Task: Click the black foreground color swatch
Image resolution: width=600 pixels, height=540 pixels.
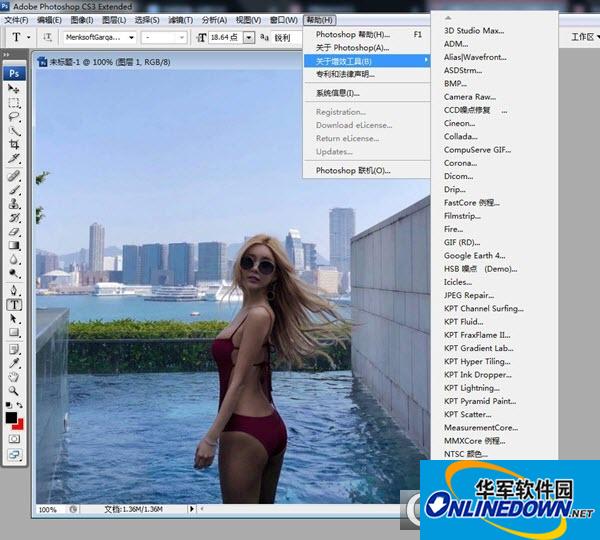Action: point(11,416)
